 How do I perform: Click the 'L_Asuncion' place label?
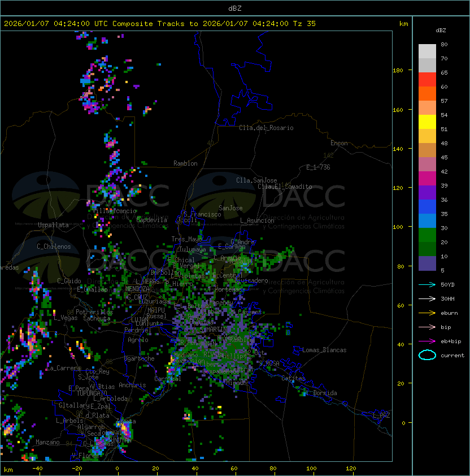pyautogui.click(x=257, y=220)
